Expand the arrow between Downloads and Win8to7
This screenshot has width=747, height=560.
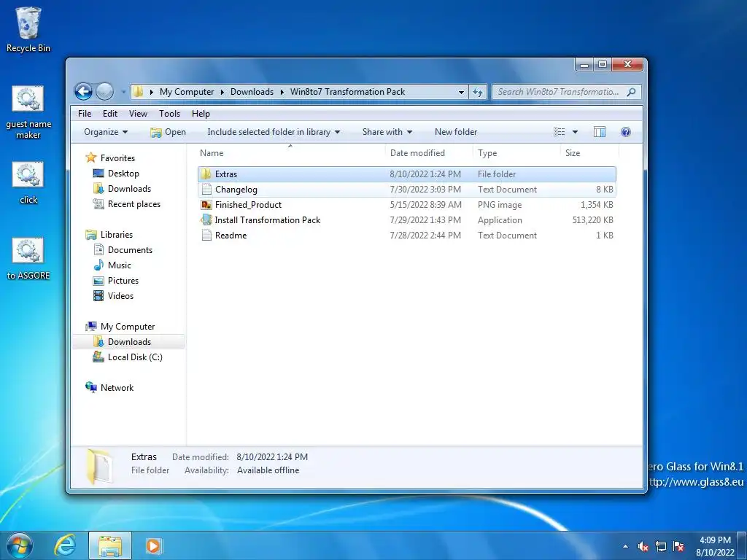pyautogui.click(x=282, y=92)
